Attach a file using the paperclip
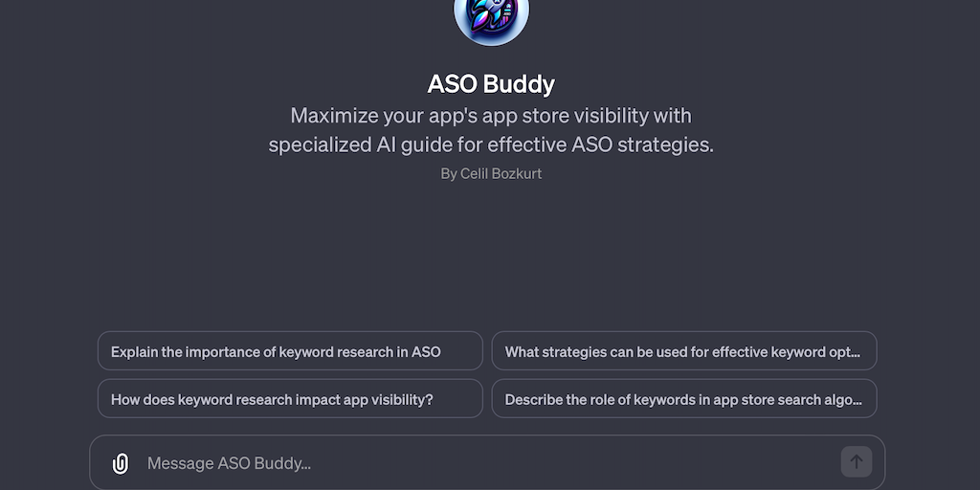 click(121, 463)
